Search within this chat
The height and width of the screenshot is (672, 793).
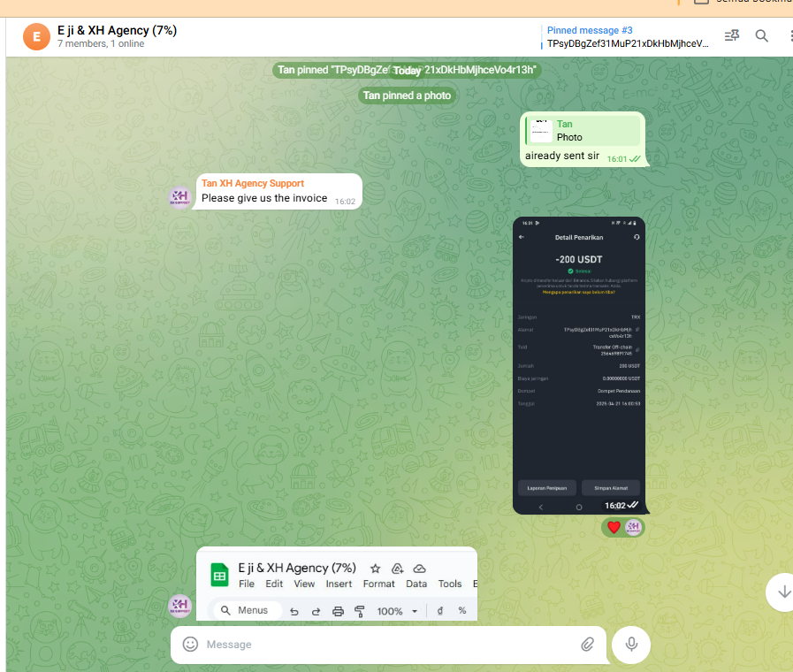pos(761,36)
